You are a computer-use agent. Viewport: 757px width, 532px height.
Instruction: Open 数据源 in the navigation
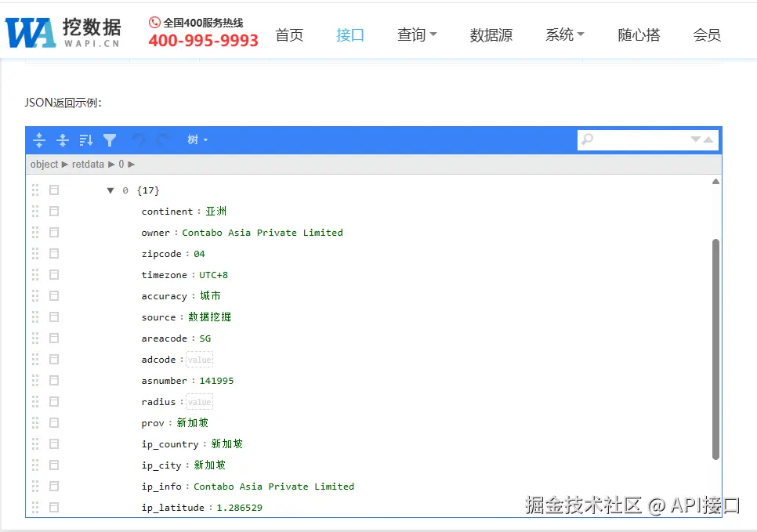pyautogui.click(x=491, y=34)
